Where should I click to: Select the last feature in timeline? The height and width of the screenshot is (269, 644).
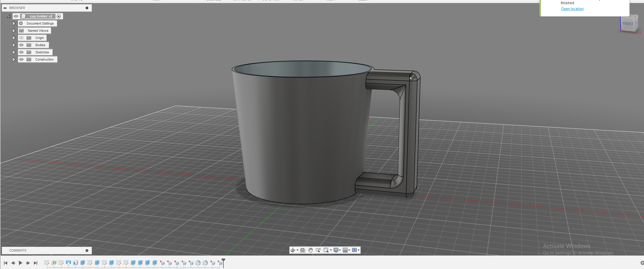click(x=220, y=263)
